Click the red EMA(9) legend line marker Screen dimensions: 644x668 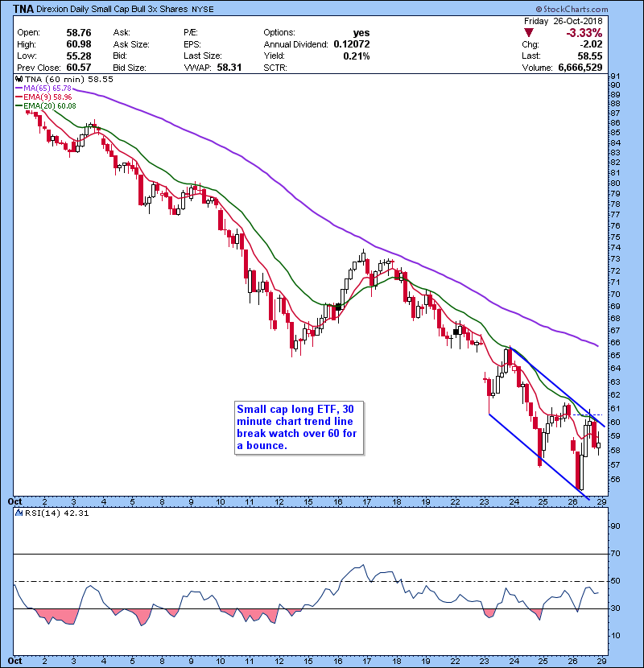coord(19,97)
